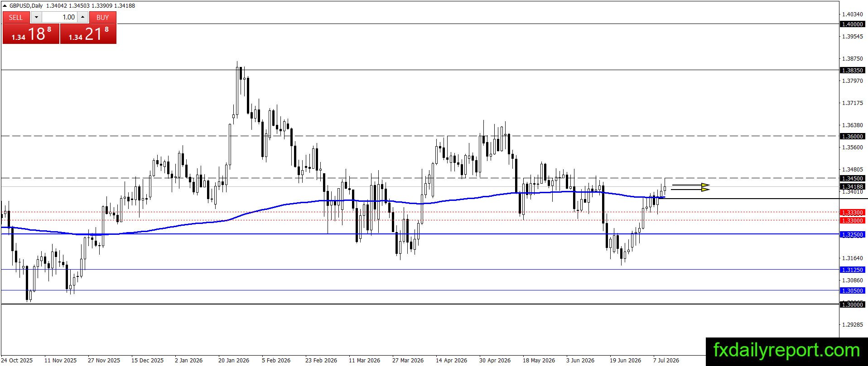Select the upper yellow arrow object
The image size is (868, 366).
point(690,185)
